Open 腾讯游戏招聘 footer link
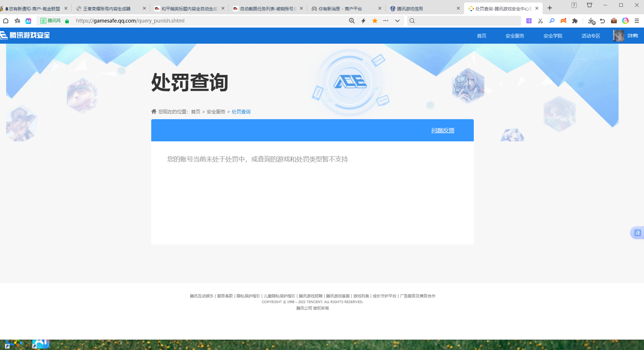The width and height of the screenshot is (644, 350). [x=311, y=296]
